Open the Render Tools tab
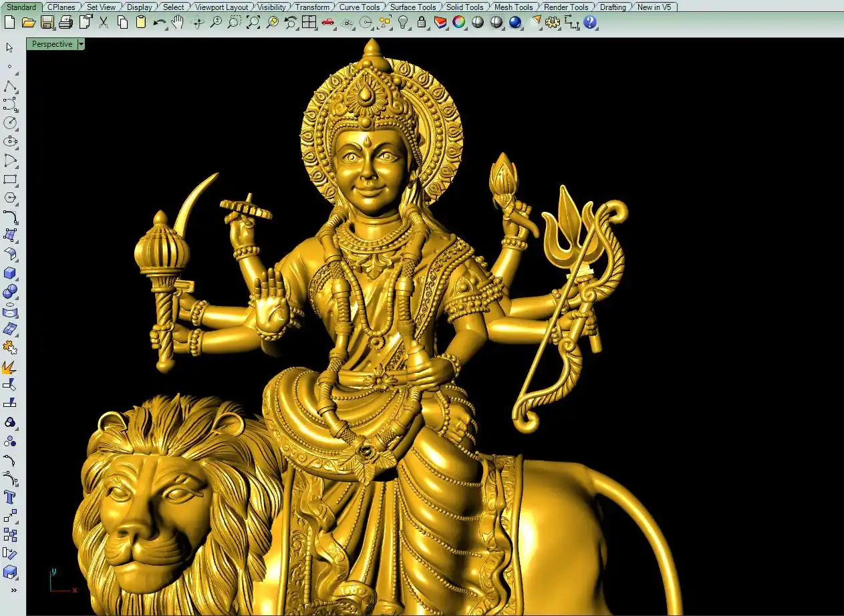The height and width of the screenshot is (616, 844). click(566, 7)
